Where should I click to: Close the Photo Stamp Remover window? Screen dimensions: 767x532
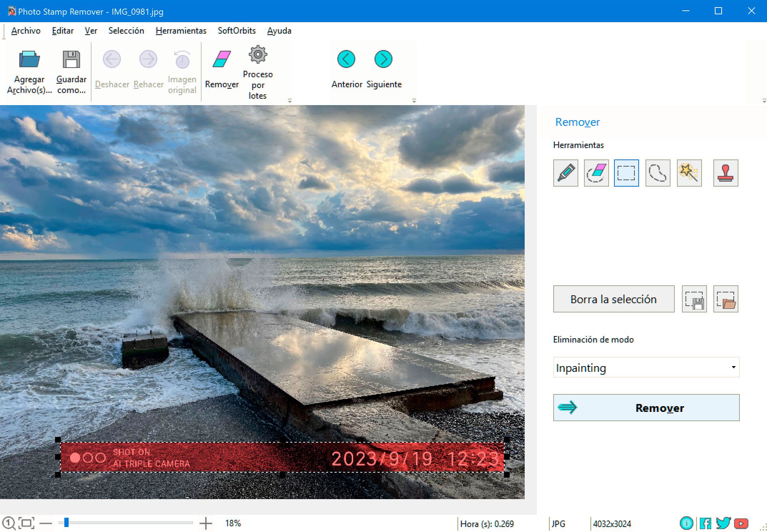click(751, 11)
